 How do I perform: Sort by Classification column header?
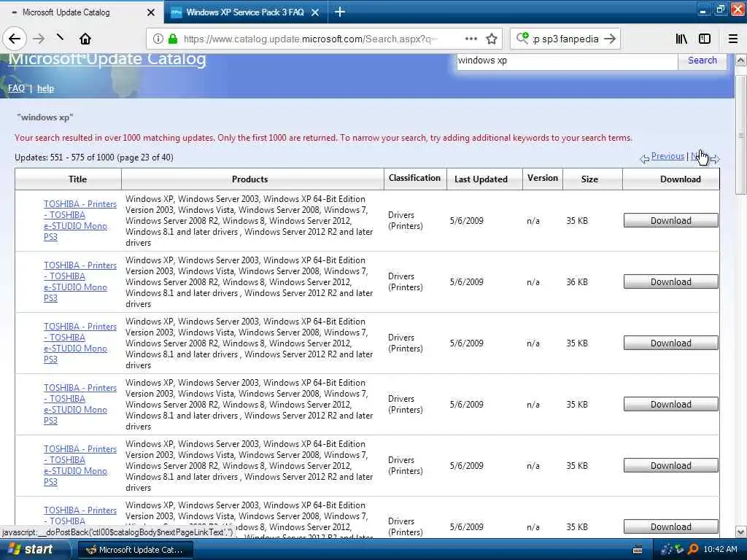pos(415,179)
